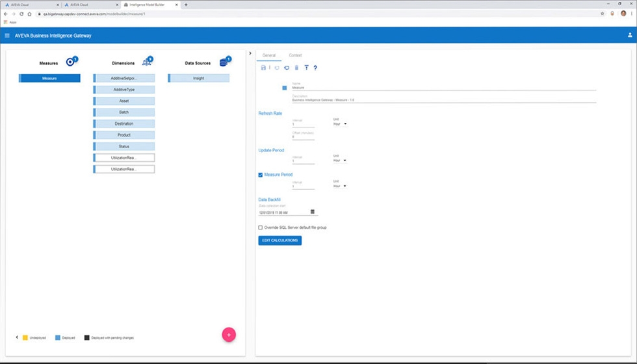The width and height of the screenshot is (637, 364).
Task: Open help with the question mark icon
Action: pos(315,68)
